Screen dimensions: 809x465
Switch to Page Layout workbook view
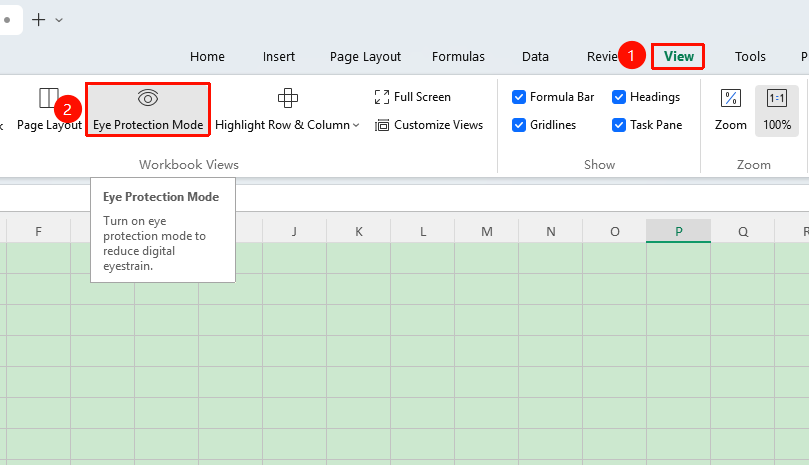tap(49, 109)
